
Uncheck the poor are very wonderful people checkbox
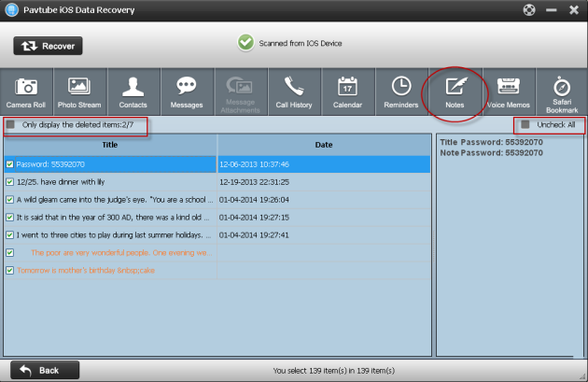point(9,252)
